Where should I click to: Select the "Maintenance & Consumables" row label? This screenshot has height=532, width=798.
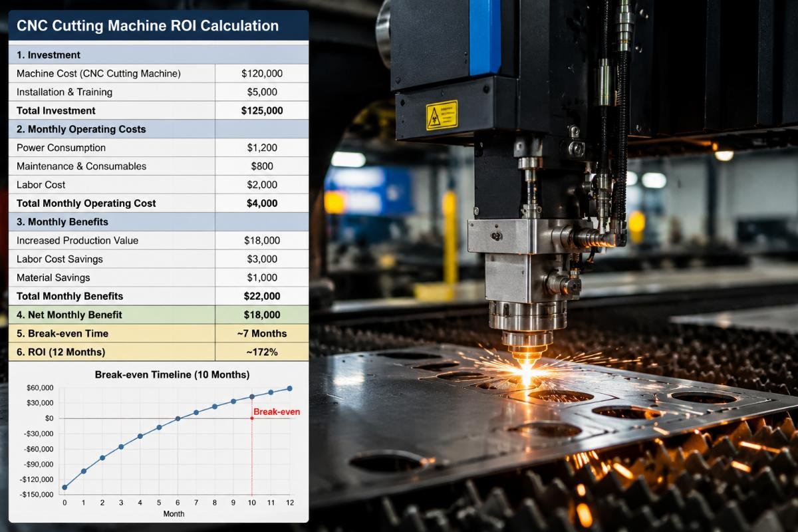pos(81,166)
